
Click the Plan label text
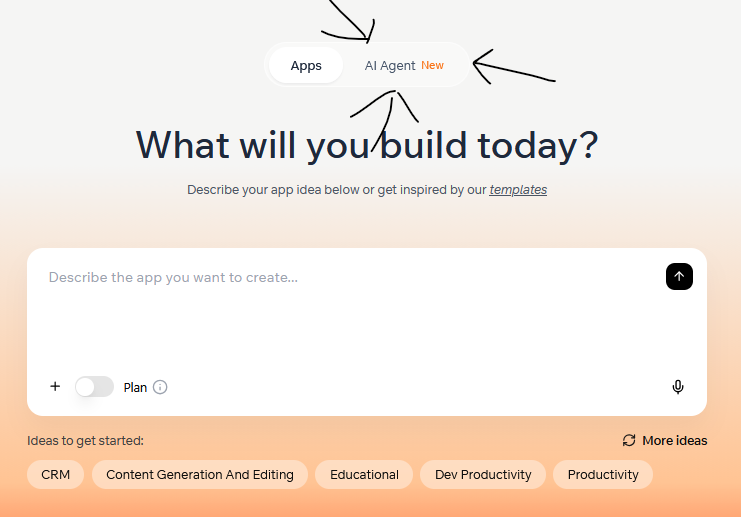135,388
